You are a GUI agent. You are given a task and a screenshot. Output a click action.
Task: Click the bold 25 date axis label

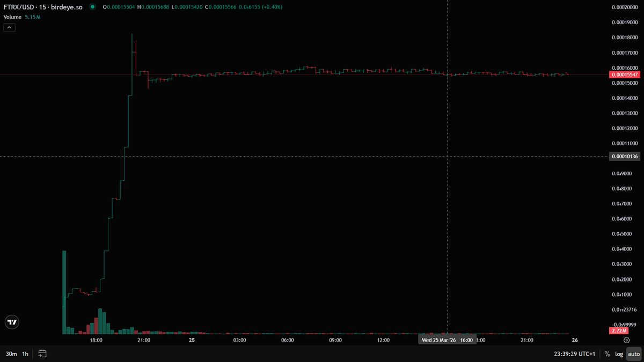[x=192, y=340]
